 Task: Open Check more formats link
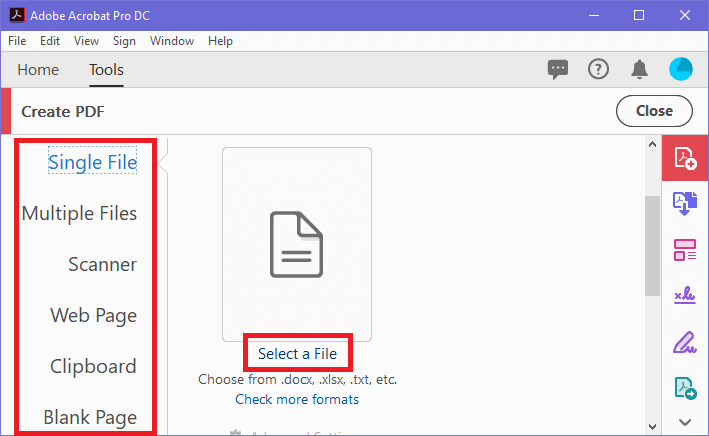point(297,399)
